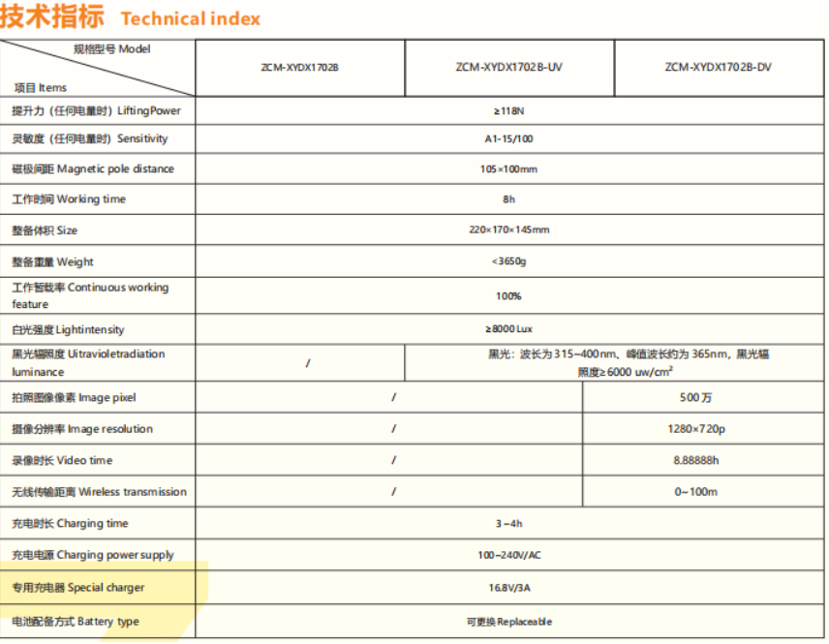Select the ZCM-XYDX1702B-DV model column header
The height and width of the screenshot is (644, 829).
point(718,68)
